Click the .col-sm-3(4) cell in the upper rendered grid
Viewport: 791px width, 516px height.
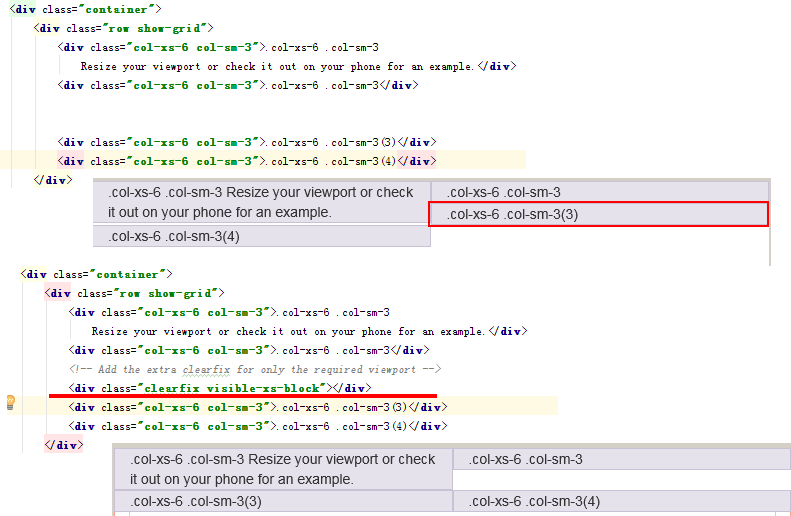pos(262,236)
